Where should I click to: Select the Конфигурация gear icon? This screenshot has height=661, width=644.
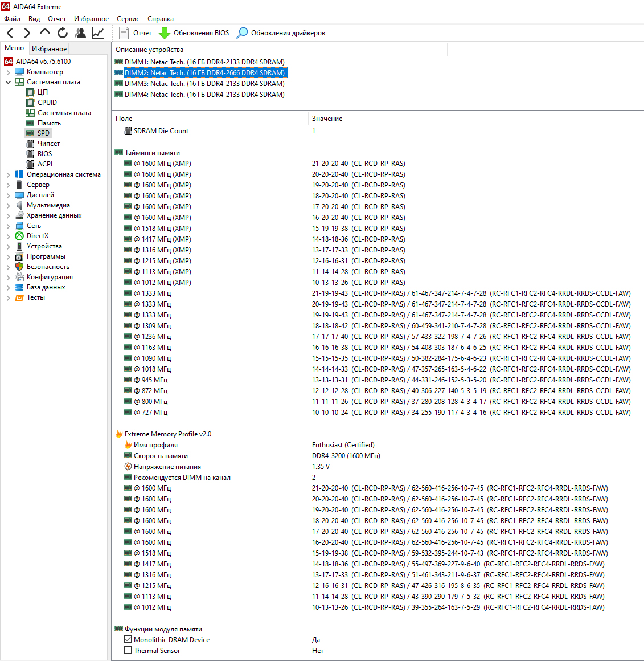[x=19, y=277]
